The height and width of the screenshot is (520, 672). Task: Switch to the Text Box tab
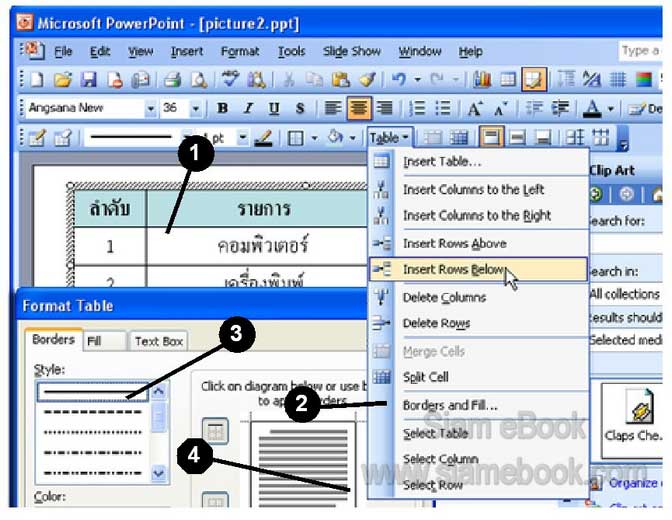pos(159,341)
